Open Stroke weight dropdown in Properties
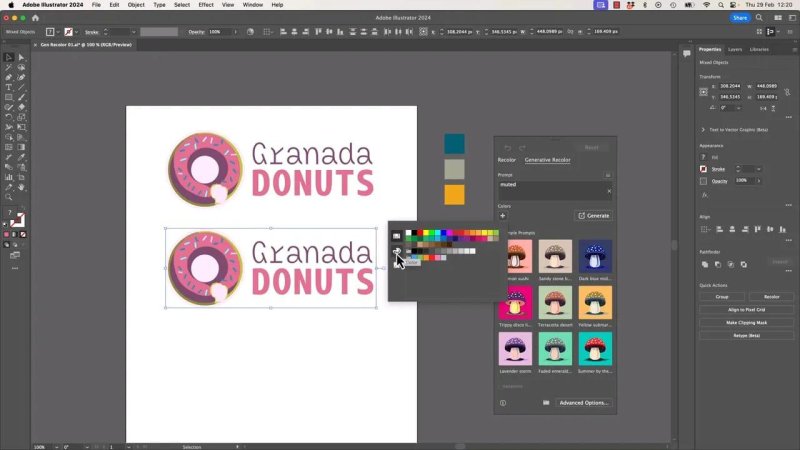 759,169
